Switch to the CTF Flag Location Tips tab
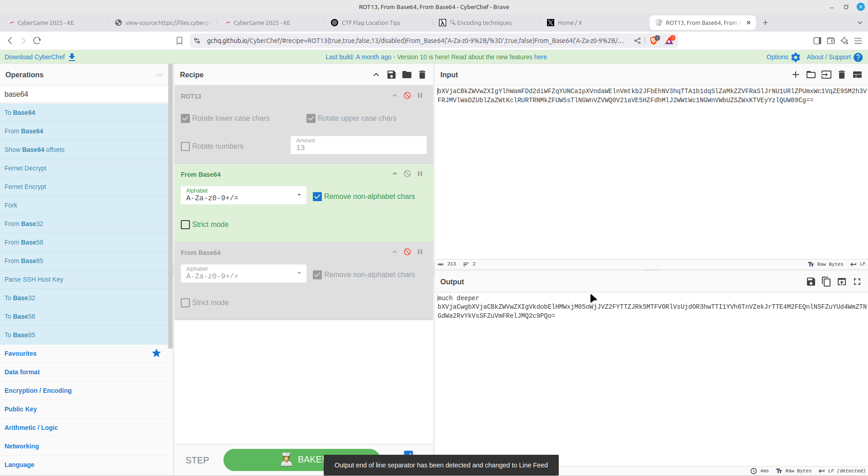 click(371, 23)
